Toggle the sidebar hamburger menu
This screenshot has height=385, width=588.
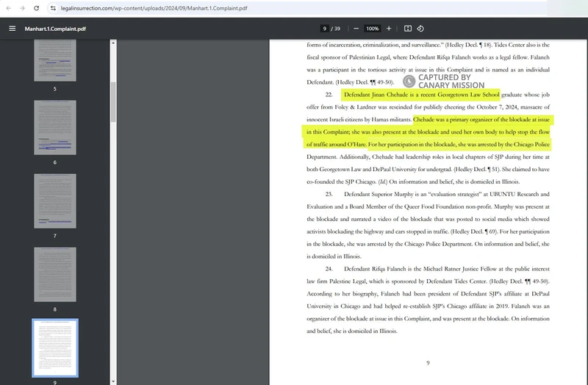pos(12,29)
